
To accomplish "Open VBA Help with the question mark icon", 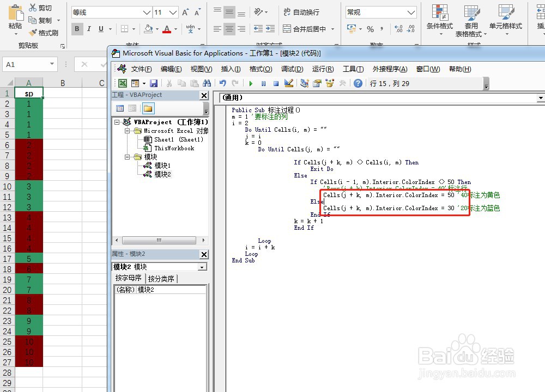I will [x=358, y=83].
